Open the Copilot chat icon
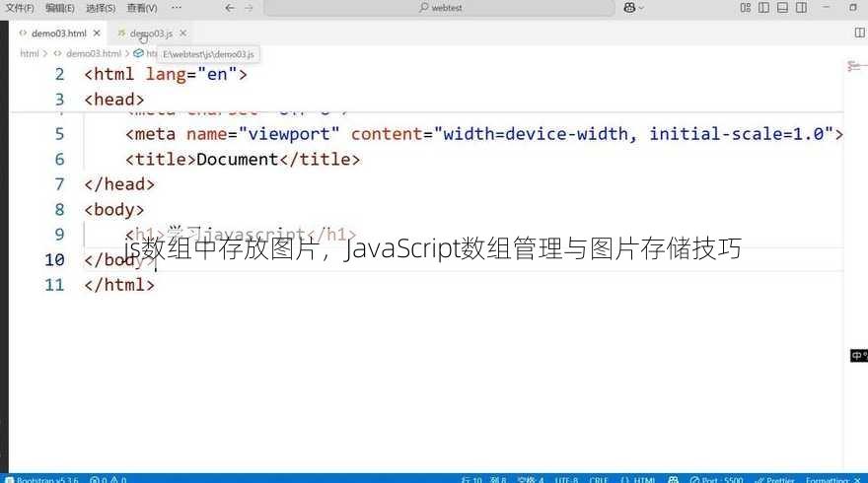The image size is (868, 483). click(x=629, y=8)
